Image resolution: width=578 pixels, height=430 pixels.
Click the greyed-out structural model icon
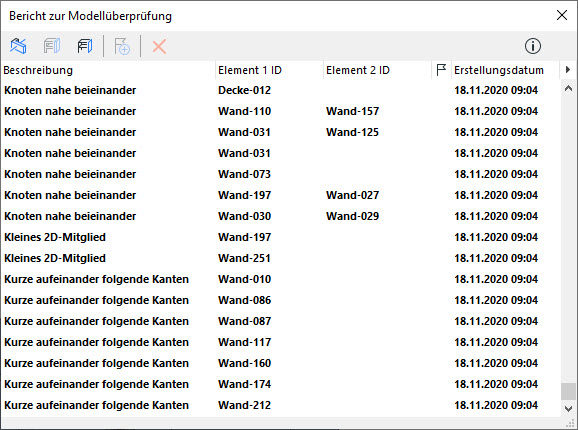(52, 46)
